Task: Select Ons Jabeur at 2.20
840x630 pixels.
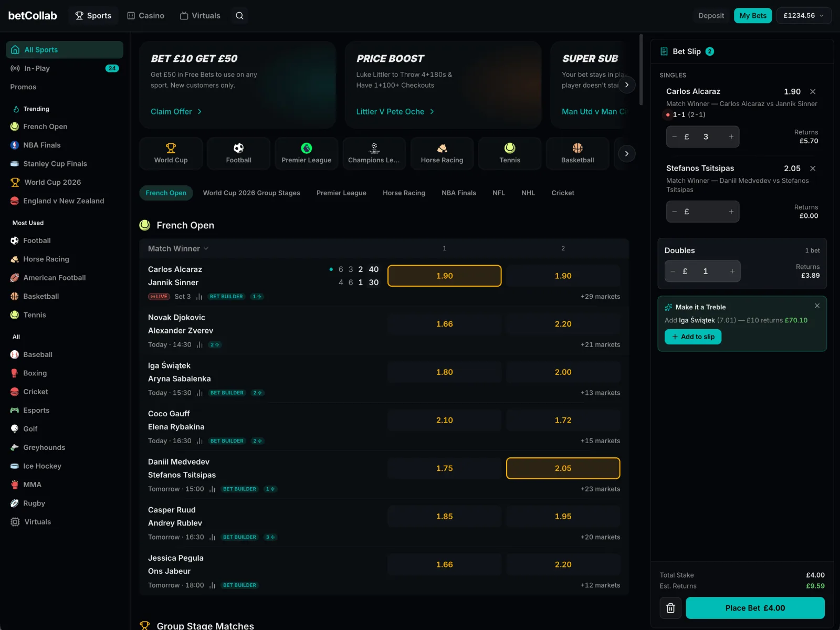Action: [x=563, y=564]
